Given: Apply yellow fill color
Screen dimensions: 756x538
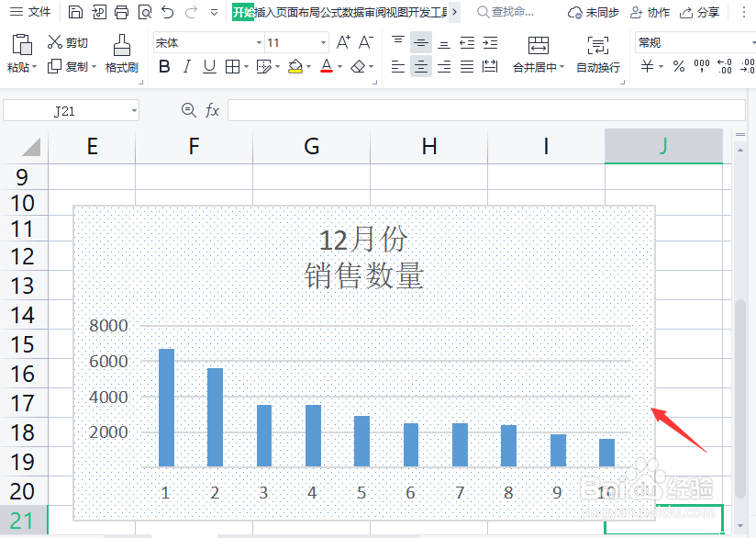Looking at the screenshot, I should point(295,67).
